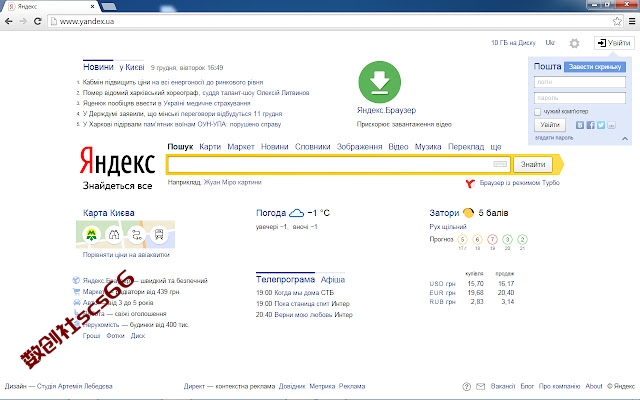Reload the page with refresh icon
The height and width of the screenshot is (400, 640).
tap(38, 21)
